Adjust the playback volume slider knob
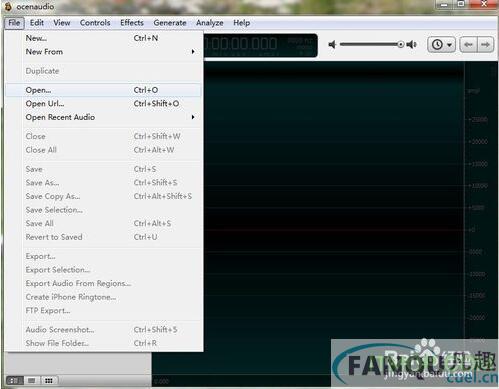Screen dimensions: 499x389 [401, 44]
